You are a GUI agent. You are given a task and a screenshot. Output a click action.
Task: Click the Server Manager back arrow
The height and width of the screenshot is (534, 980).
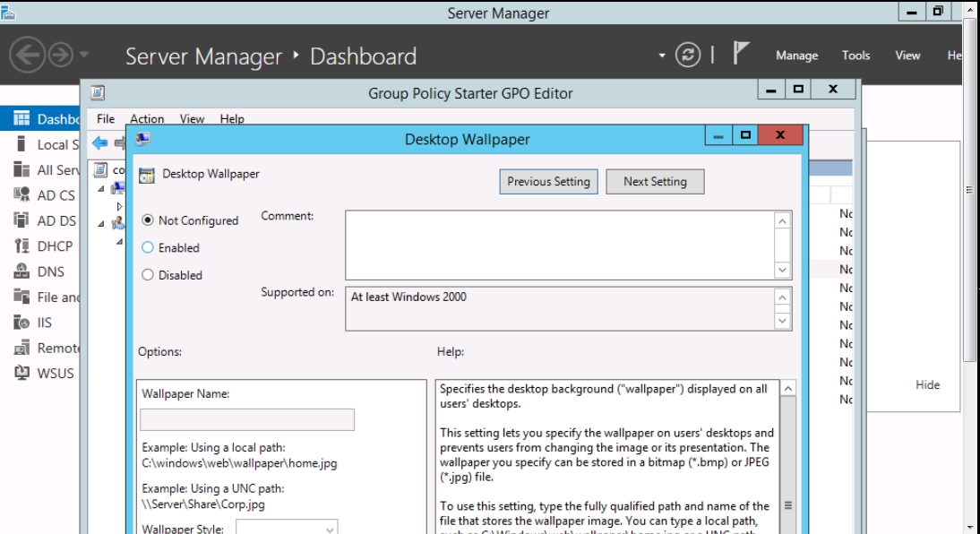27,55
